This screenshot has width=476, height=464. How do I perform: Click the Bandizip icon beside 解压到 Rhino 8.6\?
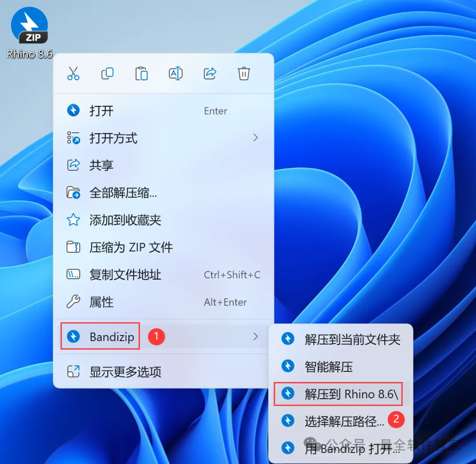(x=288, y=393)
